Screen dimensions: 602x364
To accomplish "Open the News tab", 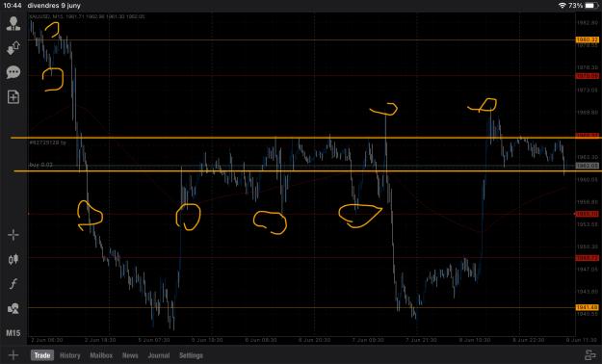I will point(130,355).
